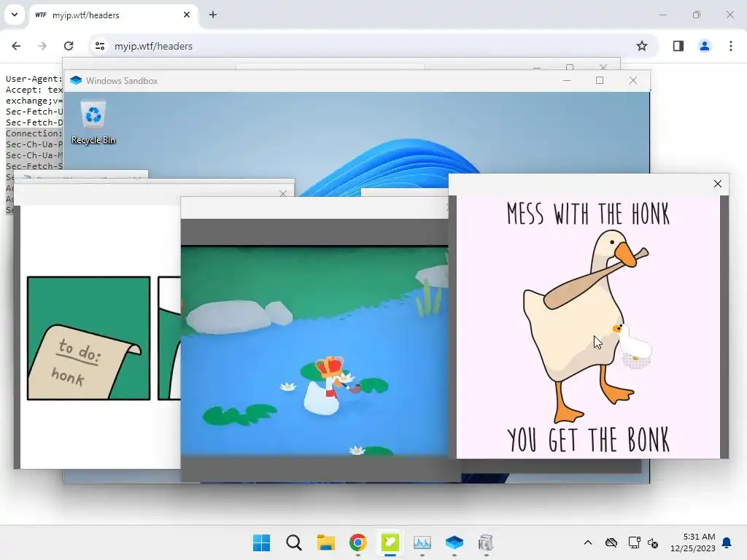
Task: Close the to-do honk comic window
Action: (283, 193)
